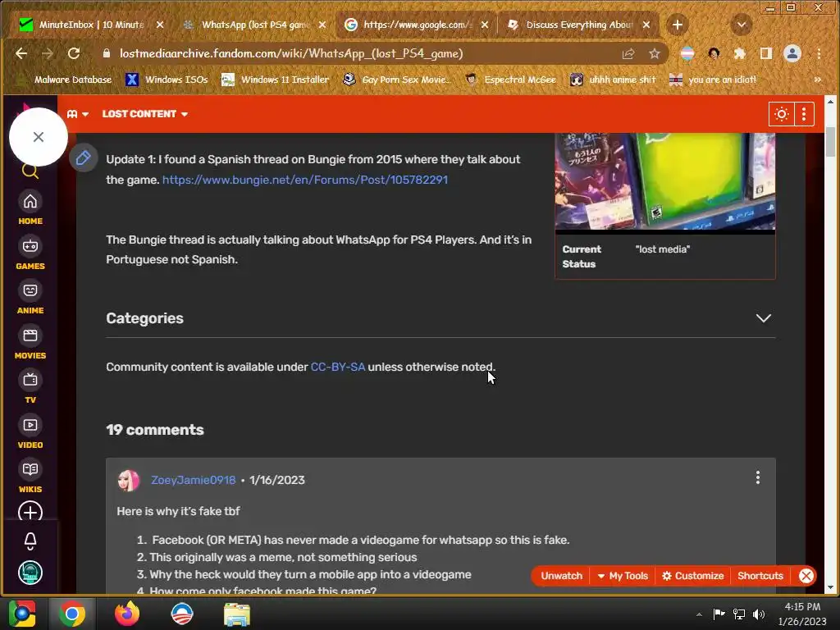Expand the Categories section chevron
The image size is (840, 630).
[763, 318]
